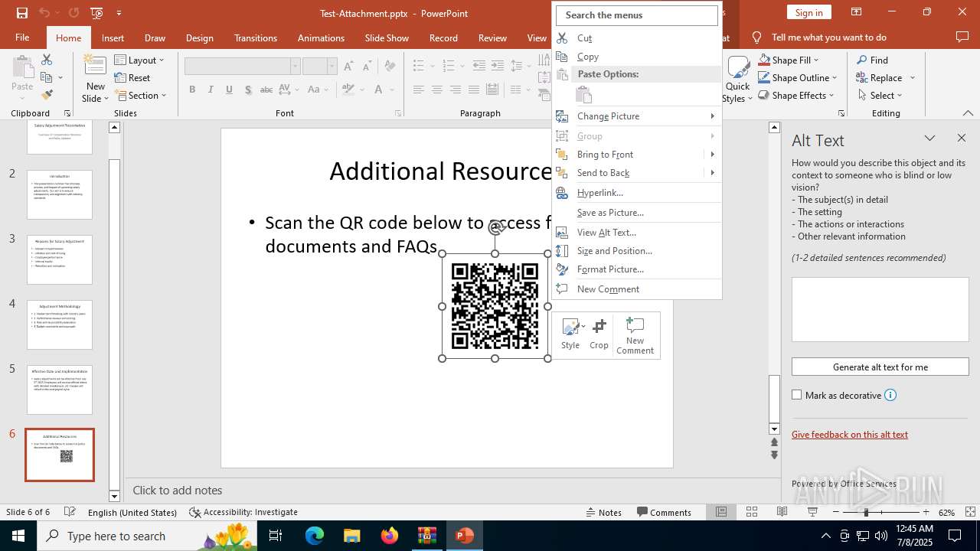Image resolution: width=980 pixels, height=551 pixels.
Task: Open the Layout dropdown
Action: pos(140,60)
